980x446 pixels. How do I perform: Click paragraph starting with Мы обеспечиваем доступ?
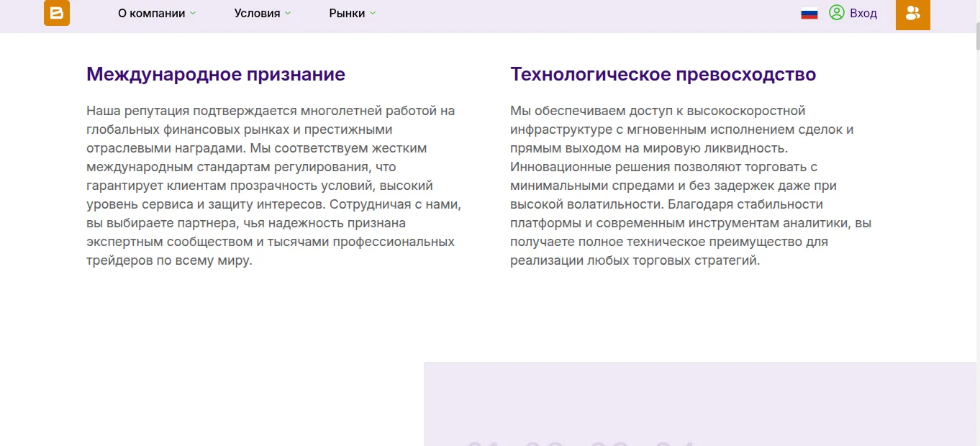[691, 186]
